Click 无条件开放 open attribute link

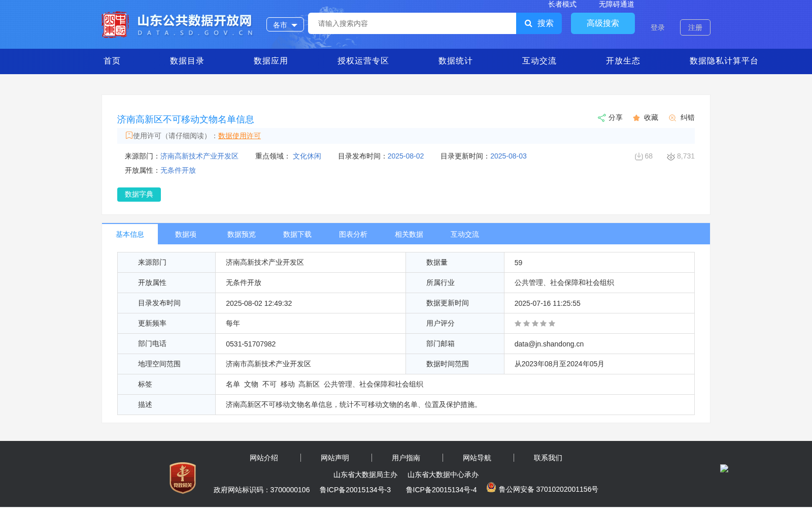[178, 170]
